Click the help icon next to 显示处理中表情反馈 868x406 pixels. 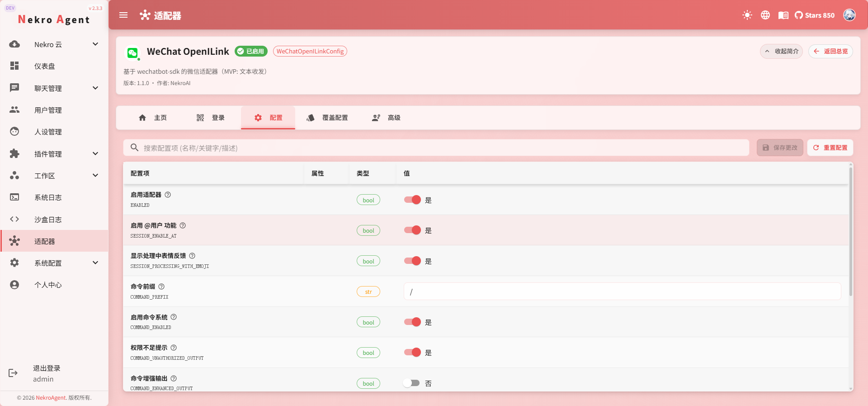[192, 256]
